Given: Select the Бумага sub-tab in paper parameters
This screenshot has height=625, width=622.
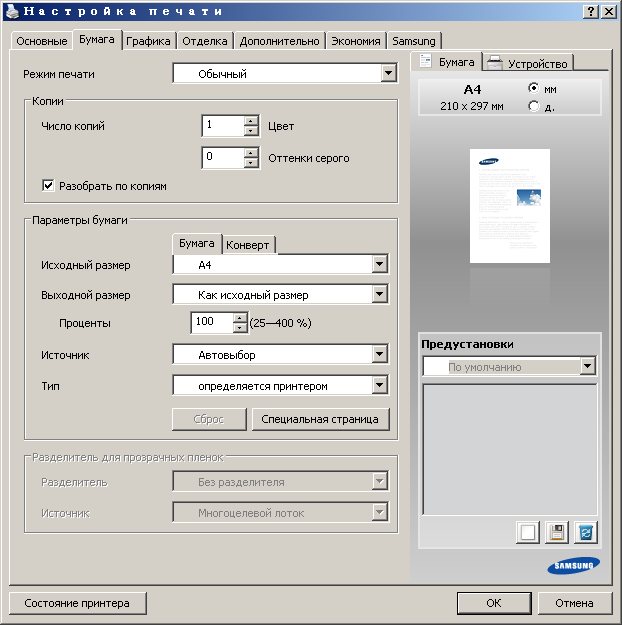Looking at the screenshot, I should click(197, 243).
